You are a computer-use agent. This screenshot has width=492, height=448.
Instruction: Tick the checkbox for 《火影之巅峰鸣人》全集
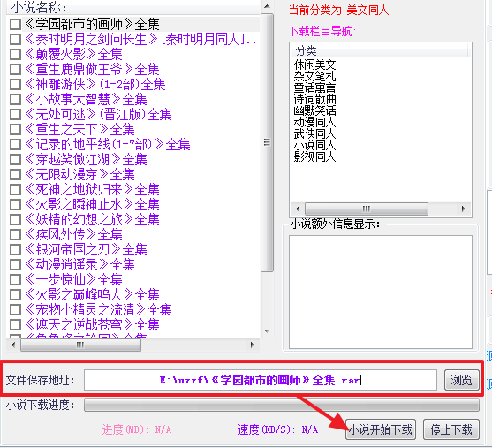coord(15,295)
